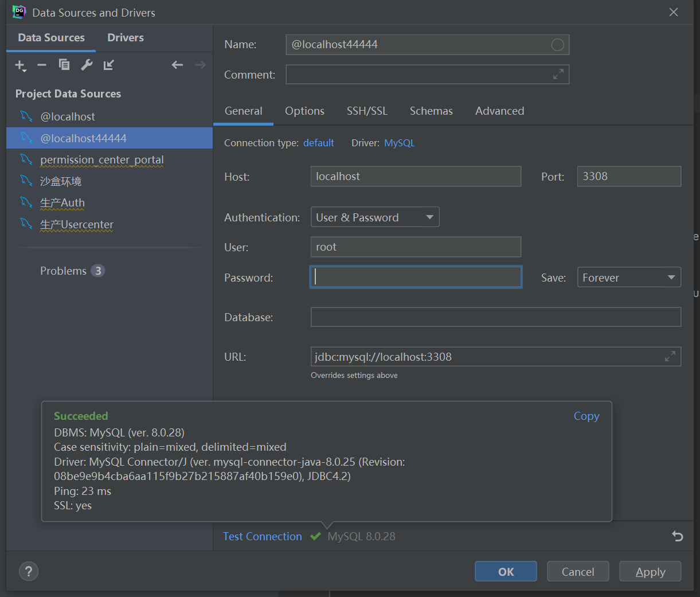Open the Authentication dropdown
The image size is (700, 597).
click(x=375, y=217)
